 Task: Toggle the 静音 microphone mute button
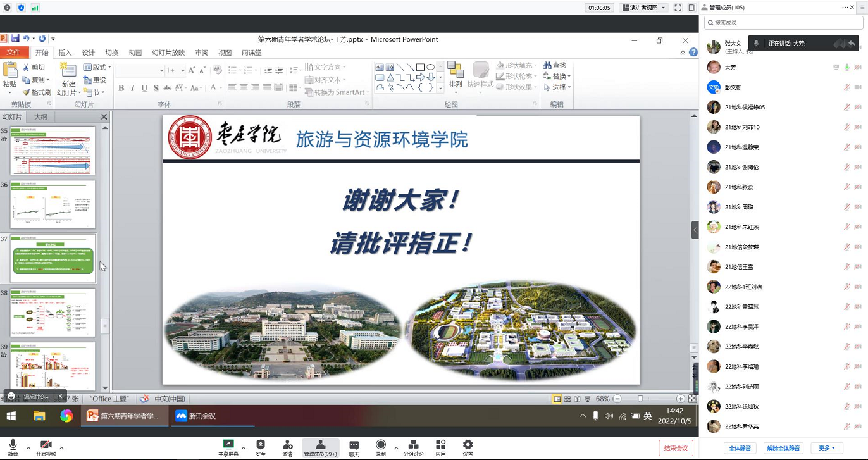13,447
